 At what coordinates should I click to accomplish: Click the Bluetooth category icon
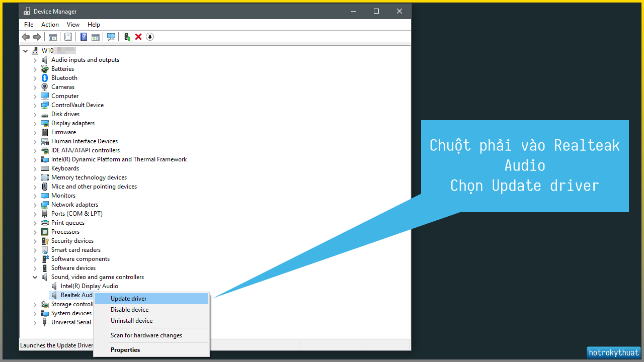point(45,78)
